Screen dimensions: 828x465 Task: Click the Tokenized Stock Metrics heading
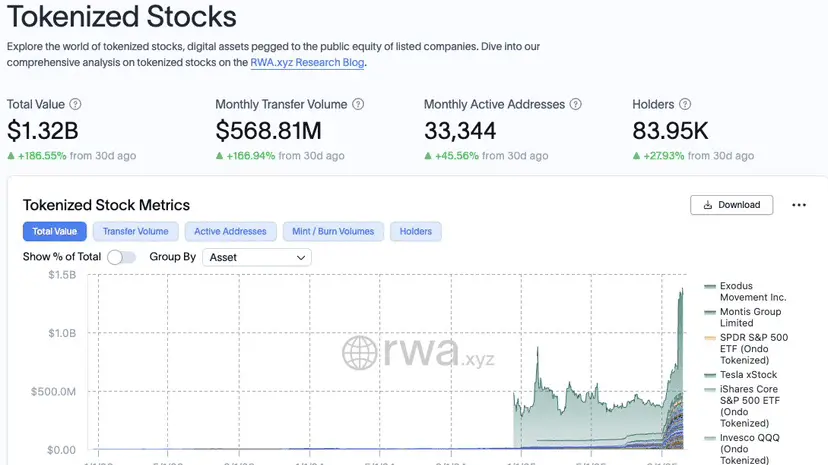[x=106, y=205]
